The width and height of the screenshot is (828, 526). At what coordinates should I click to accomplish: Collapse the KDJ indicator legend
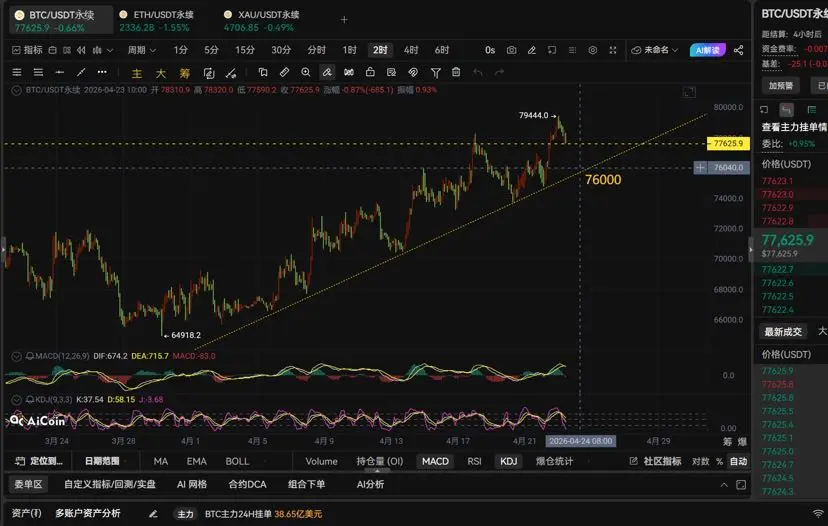pos(16,400)
